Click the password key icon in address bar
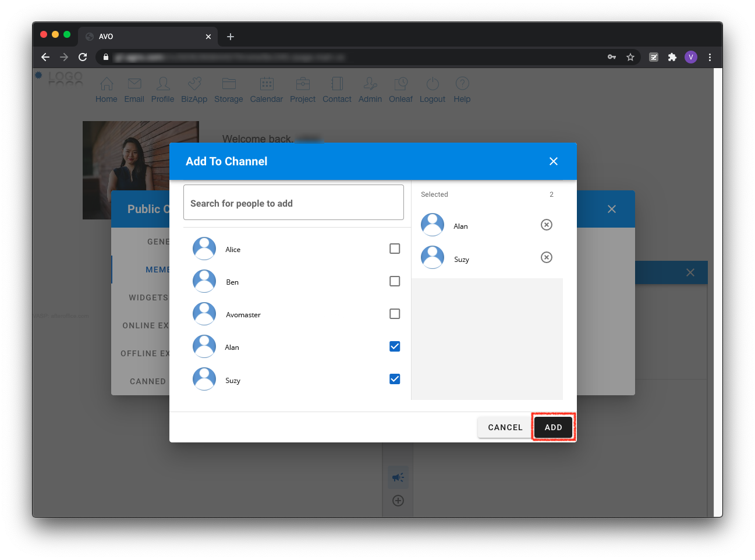The image size is (755, 560). (611, 57)
